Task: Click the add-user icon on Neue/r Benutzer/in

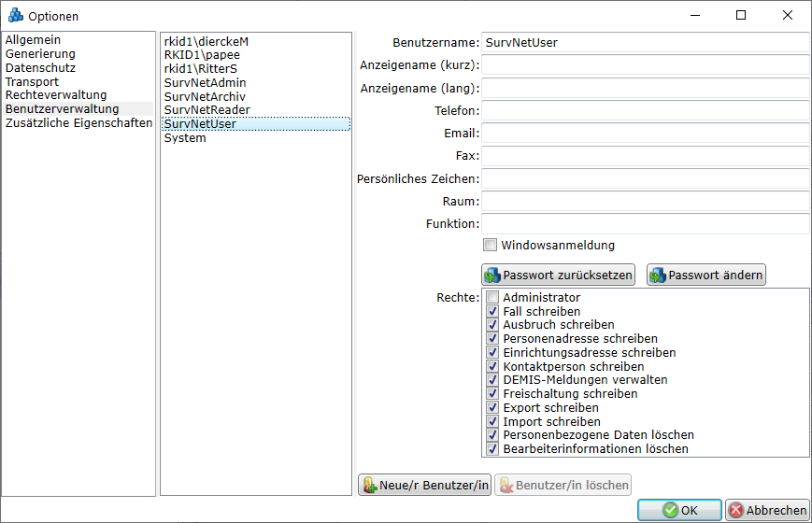Action: [370, 486]
